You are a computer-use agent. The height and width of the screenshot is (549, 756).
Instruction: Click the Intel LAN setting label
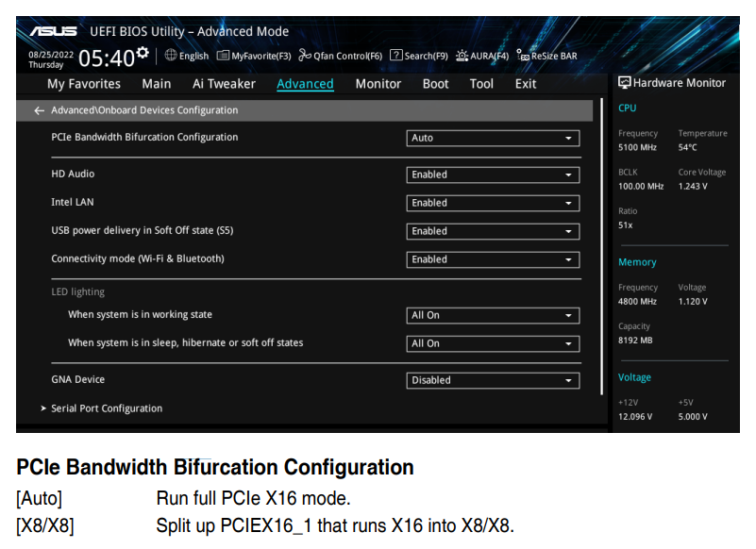point(73,203)
